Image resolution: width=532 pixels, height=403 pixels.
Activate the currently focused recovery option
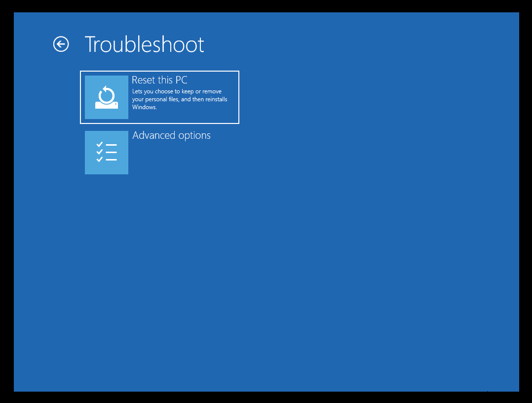tap(159, 97)
